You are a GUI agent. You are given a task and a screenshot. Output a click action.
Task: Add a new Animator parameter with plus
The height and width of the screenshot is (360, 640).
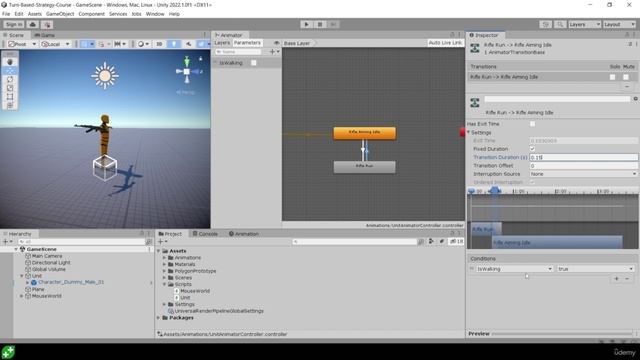(274, 52)
